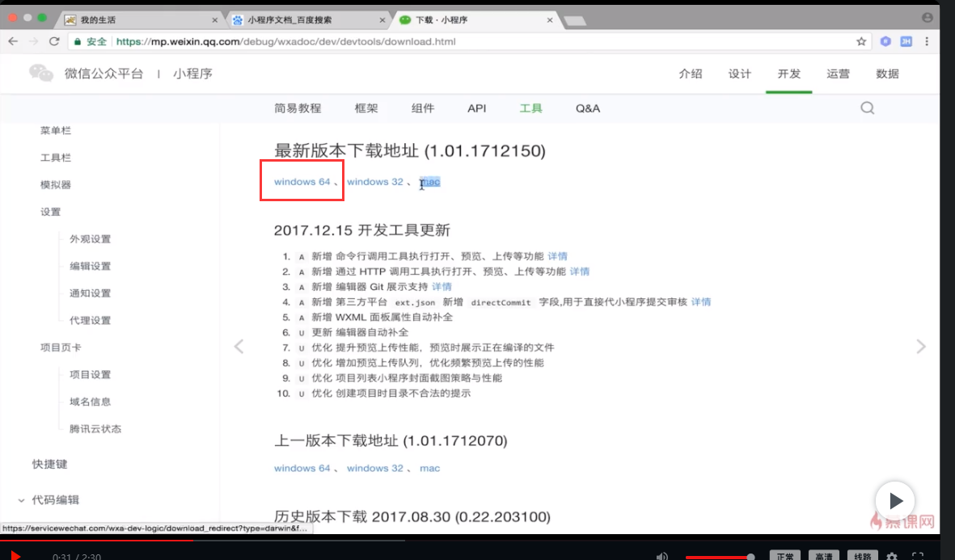Go back to the previous browser page
The image size is (955, 560).
(13, 41)
